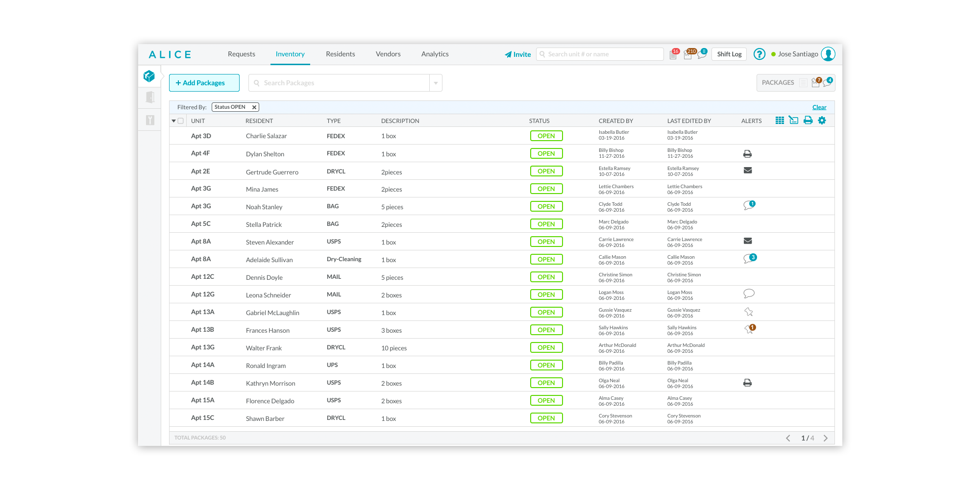The width and height of the screenshot is (980, 490).
Task: Open the Shift Log button
Action: (x=729, y=54)
